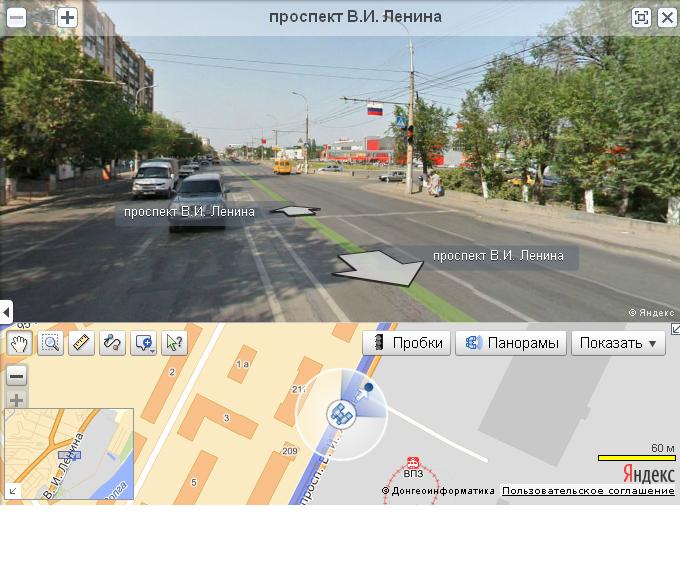Open the route planning tool
The height and width of the screenshot is (583, 680).
pos(112,344)
